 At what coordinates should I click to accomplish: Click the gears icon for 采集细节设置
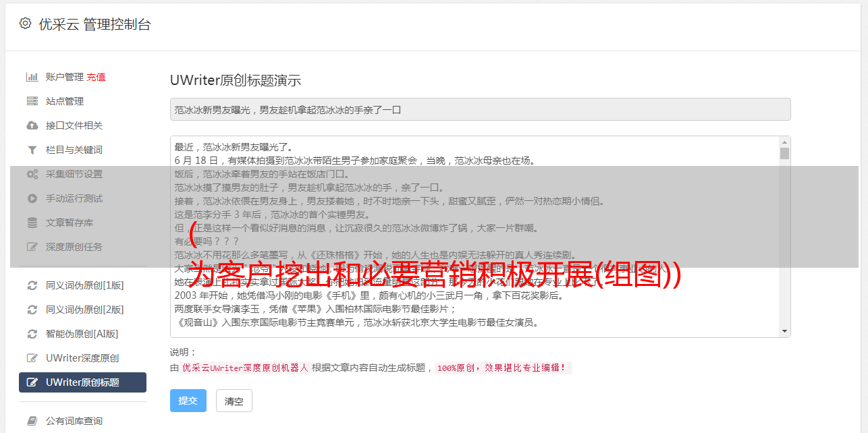click(32, 174)
